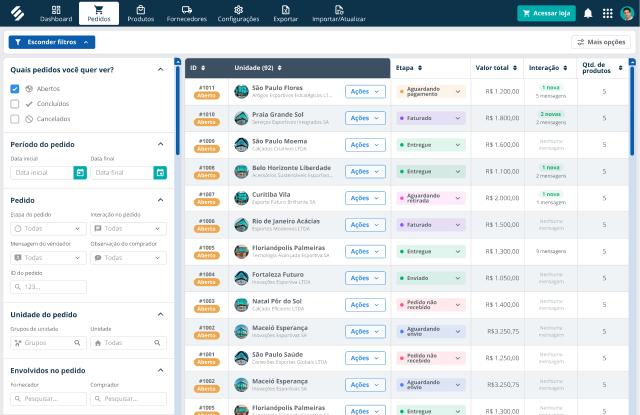Open the Configurações tab
The image size is (640, 415).
coord(238,13)
